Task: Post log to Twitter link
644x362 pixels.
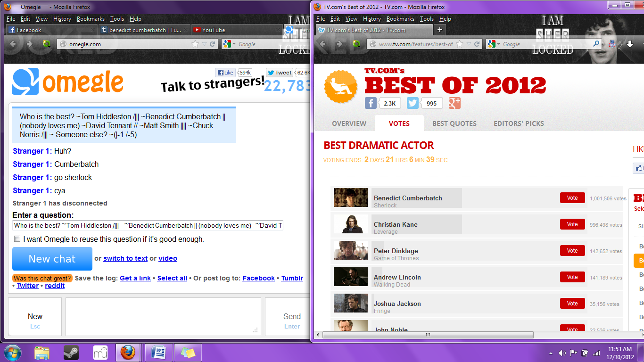Action: pos(28,286)
